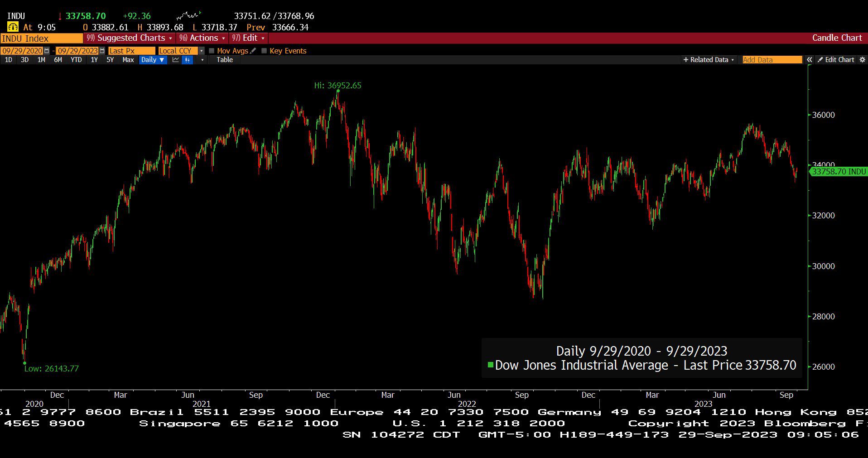Collapse panel with double-chevron icon
Image resolution: width=868 pixels, height=458 pixels.
pyautogui.click(x=809, y=60)
